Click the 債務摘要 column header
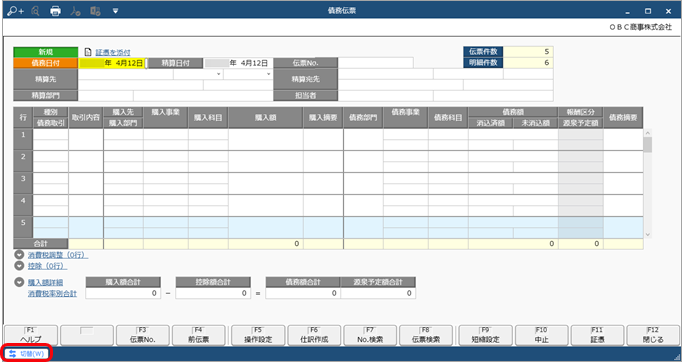 (x=623, y=117)
